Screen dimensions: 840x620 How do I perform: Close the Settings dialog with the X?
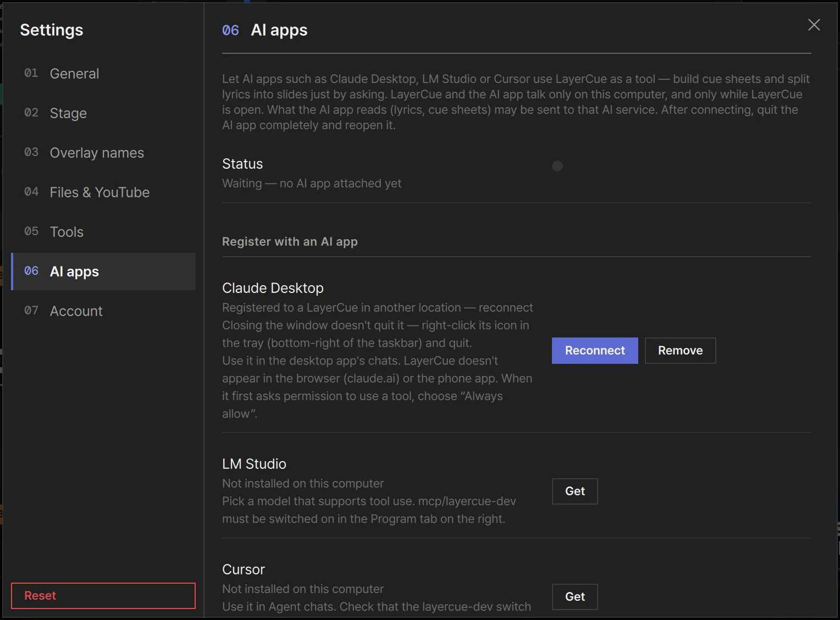pyautogui.click(x=814, y=25)
